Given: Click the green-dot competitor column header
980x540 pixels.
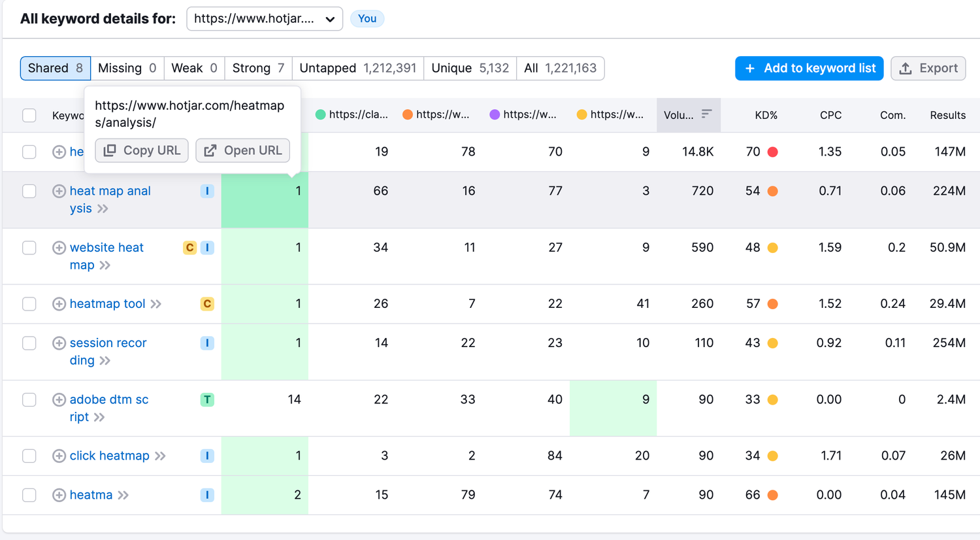Looking at the screenshot, I should click(x=351, y=115).
